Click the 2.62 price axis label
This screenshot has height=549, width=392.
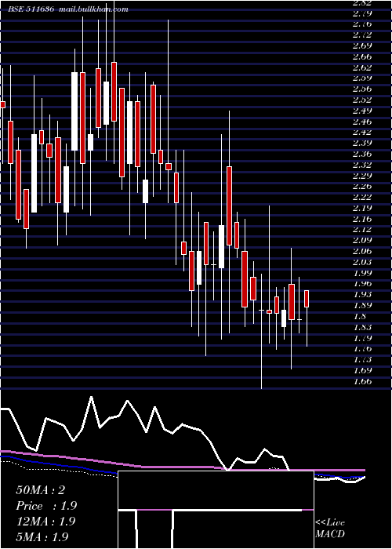tap(362, 67)
